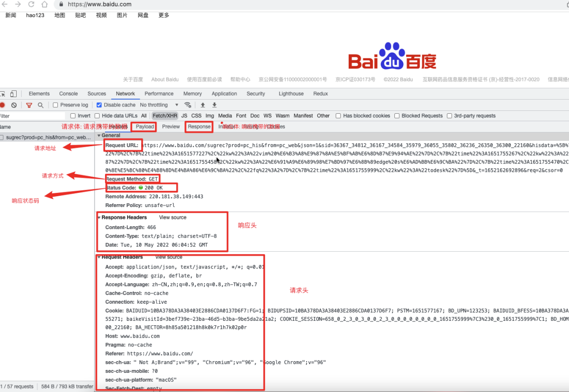This screenshot has height=392, width=569.
Task: Filter requests by Img
Action: pos(210,116)
